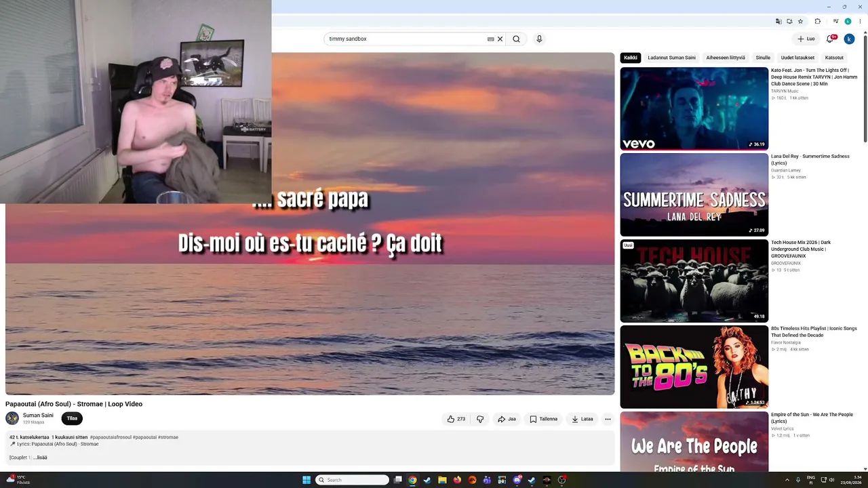Click the video player showing sunset lyrics
This screenshot has width=868, height=488.
coord(310,224)
